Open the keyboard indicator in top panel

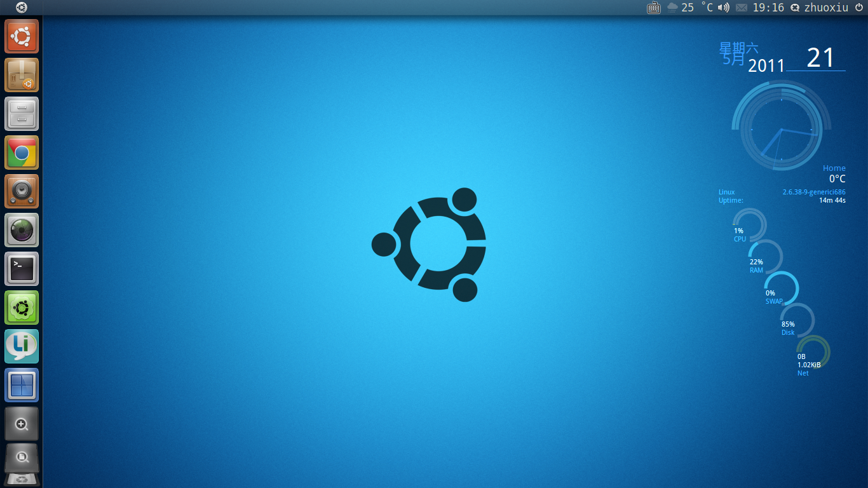coord(654,8)
